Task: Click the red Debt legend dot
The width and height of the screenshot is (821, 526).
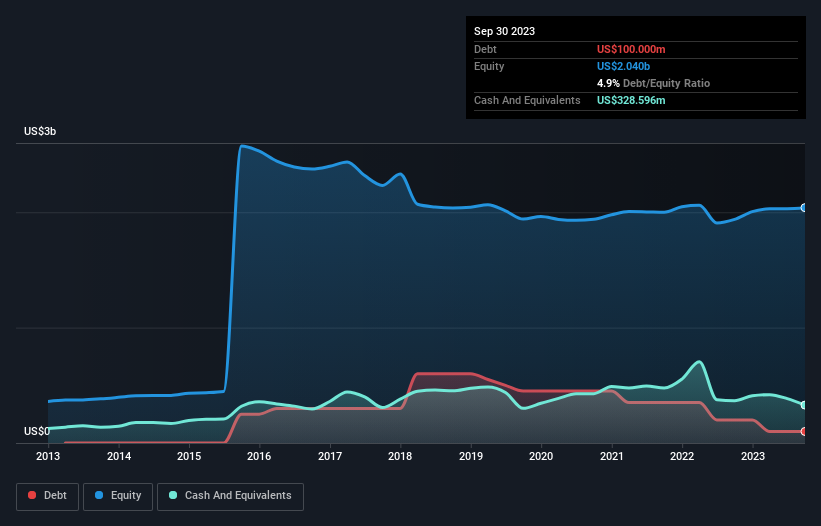Action: [32, 495]
